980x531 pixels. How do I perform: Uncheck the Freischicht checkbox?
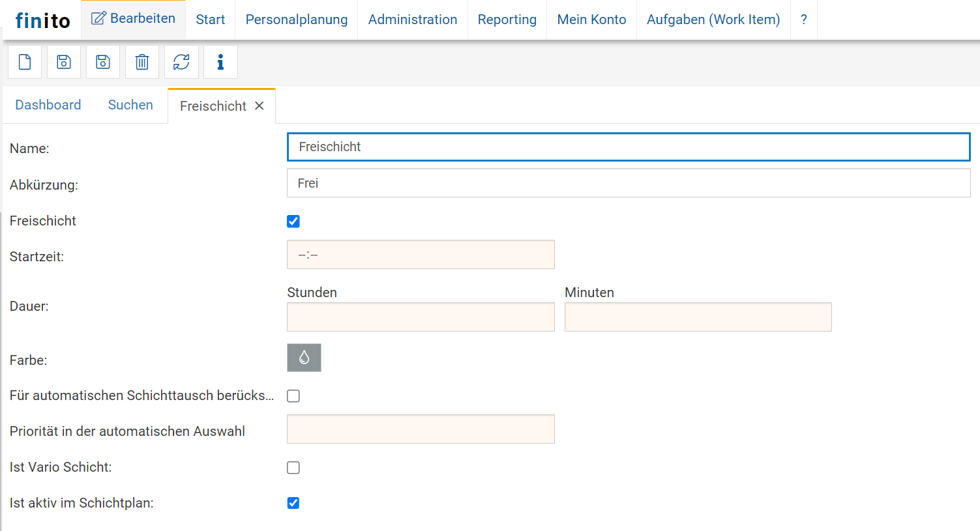click(293, 222)
